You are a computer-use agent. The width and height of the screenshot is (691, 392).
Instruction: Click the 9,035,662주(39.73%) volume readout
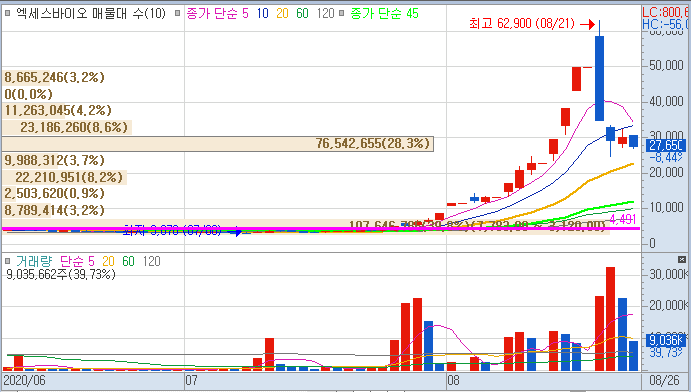[x=61, y=274]
